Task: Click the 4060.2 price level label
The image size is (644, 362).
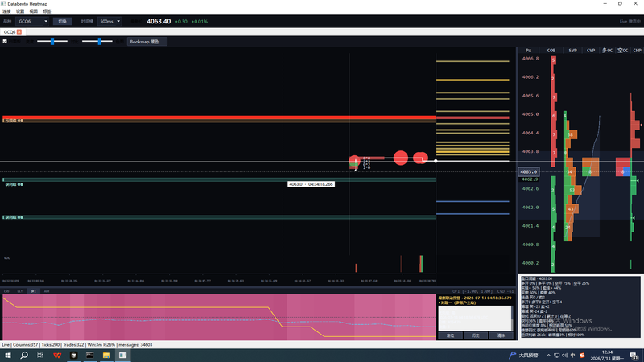Action: coord(530,263)
